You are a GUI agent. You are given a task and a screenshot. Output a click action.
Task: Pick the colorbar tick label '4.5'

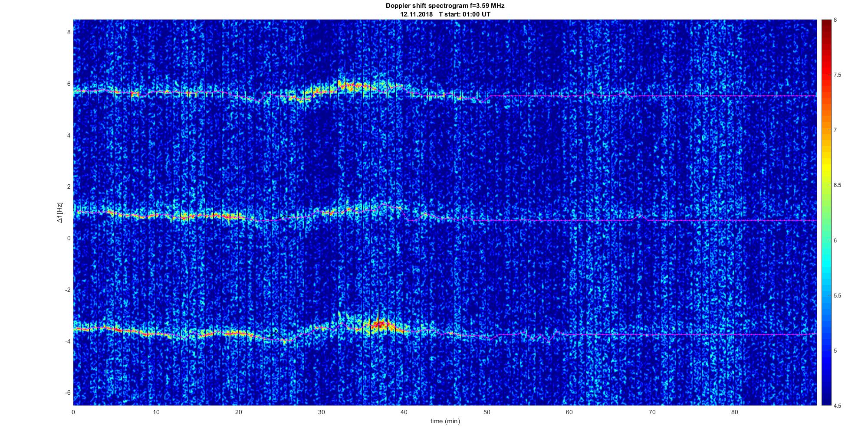tap(837, 406)
